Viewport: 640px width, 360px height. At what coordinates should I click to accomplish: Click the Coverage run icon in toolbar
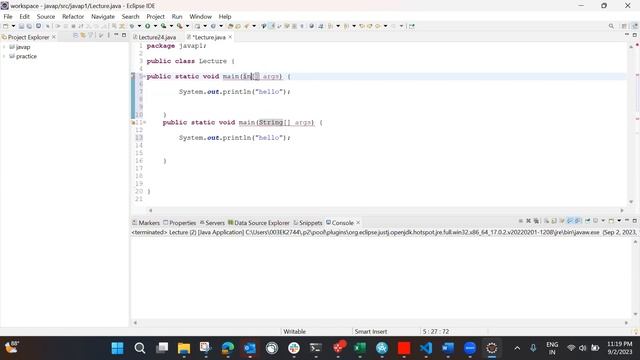point(163,26)
